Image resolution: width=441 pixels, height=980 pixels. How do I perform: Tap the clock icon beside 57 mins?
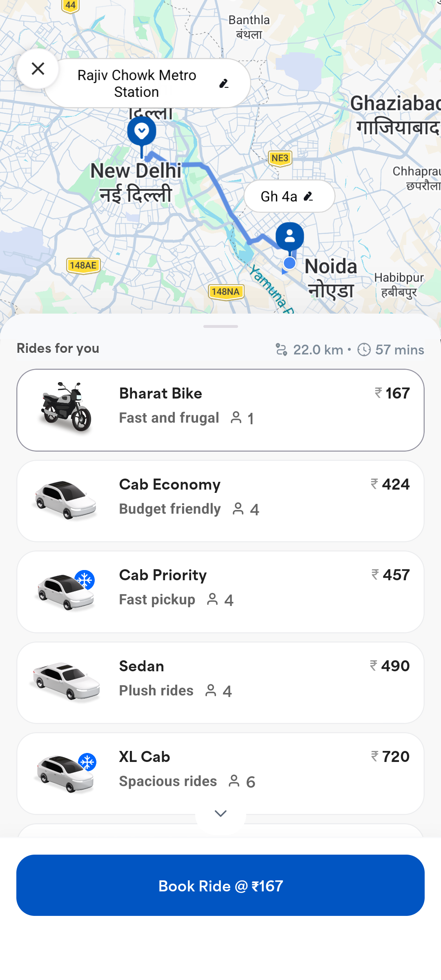[364, 350]
